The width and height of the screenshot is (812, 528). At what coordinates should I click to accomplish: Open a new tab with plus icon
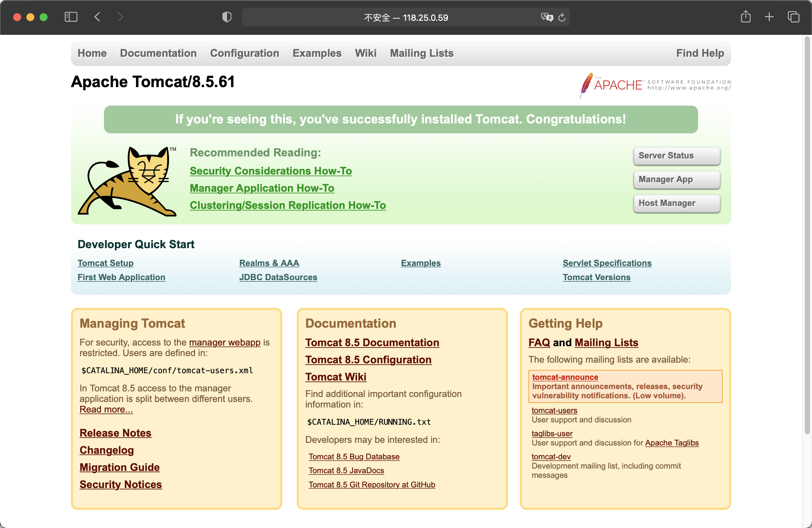point(769,17)
